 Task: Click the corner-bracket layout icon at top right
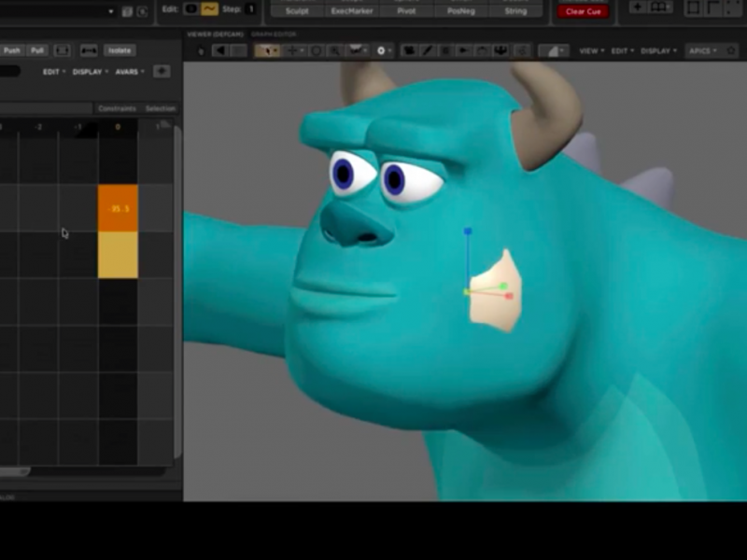pyautogui.click(x=712, y=7)
